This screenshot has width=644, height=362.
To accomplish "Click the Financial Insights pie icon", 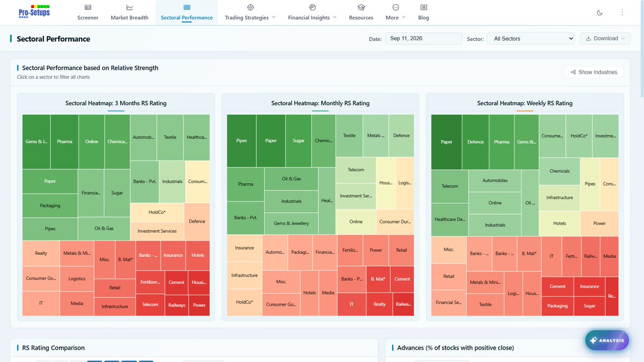I will click(x=312, y=8).
